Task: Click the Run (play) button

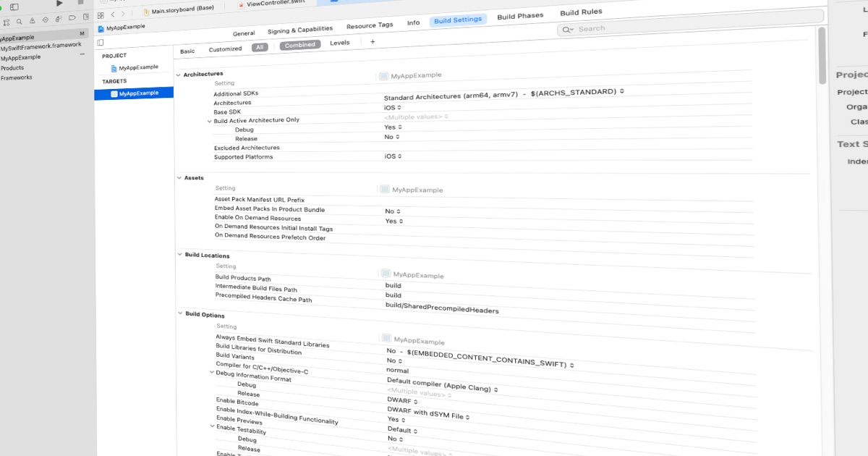Action: coord(59,4)
